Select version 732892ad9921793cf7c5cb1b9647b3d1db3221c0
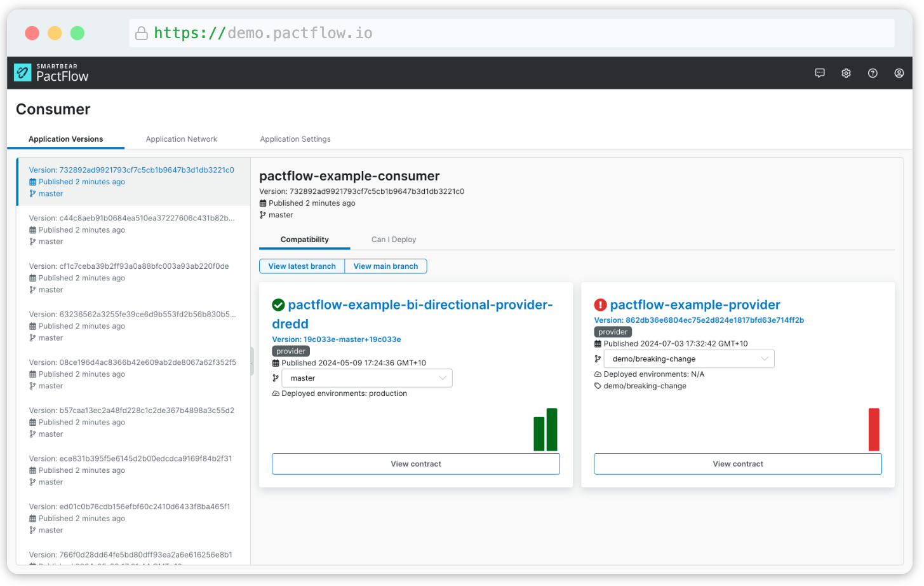924x586 pixels. [133, 182]
